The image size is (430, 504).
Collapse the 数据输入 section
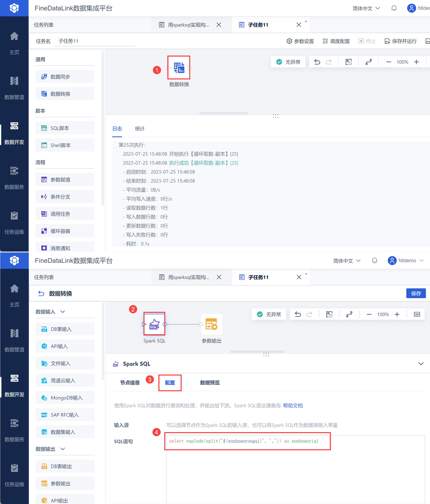pos(63,312)
